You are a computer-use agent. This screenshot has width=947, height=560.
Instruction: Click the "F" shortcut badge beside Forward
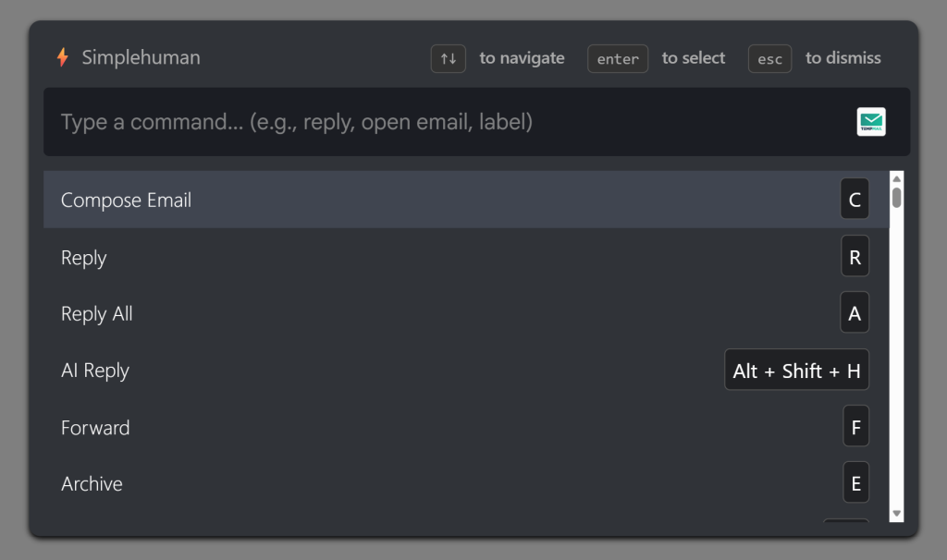tap(854, 426)
